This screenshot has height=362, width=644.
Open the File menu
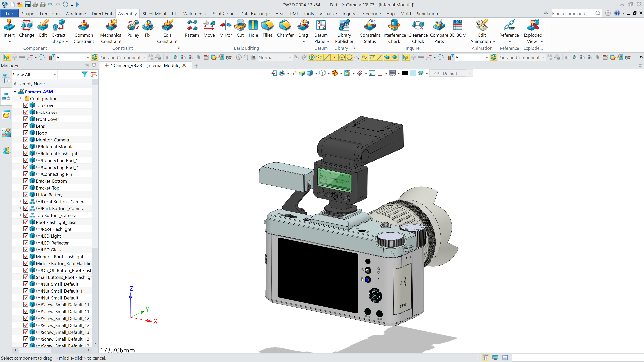[x=9, y=13]
